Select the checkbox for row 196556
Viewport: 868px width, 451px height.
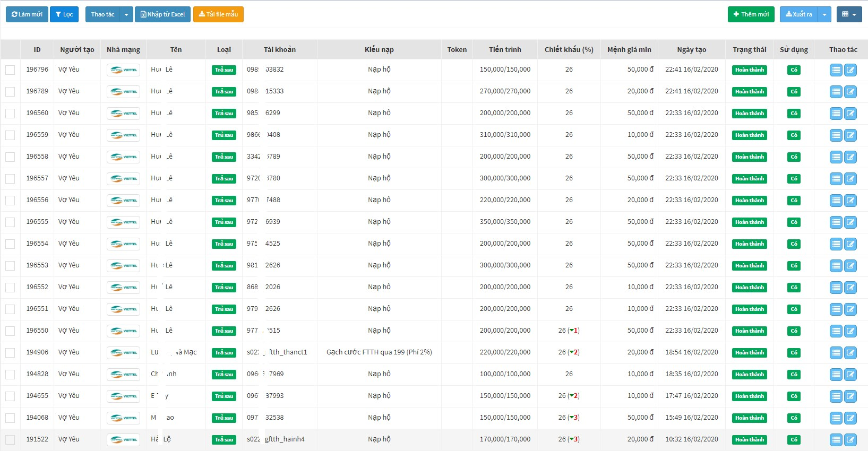coord(10,201)
